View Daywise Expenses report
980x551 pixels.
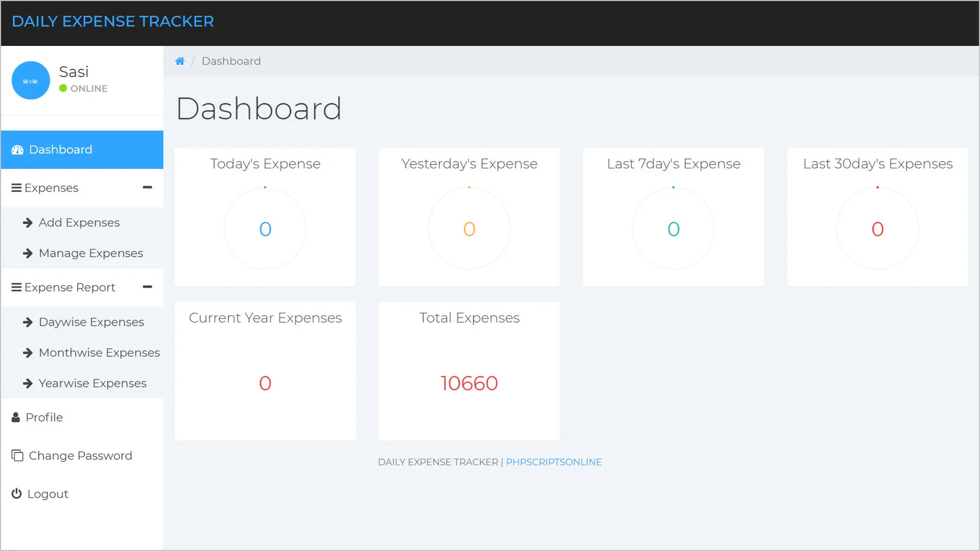point(82,322)
